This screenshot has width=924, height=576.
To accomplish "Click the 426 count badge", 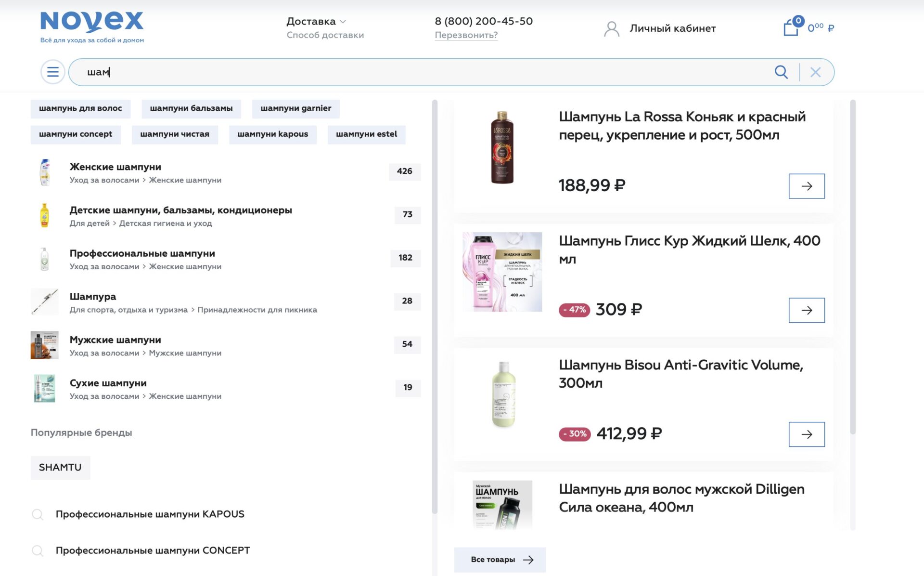I will tap(405, 171).
